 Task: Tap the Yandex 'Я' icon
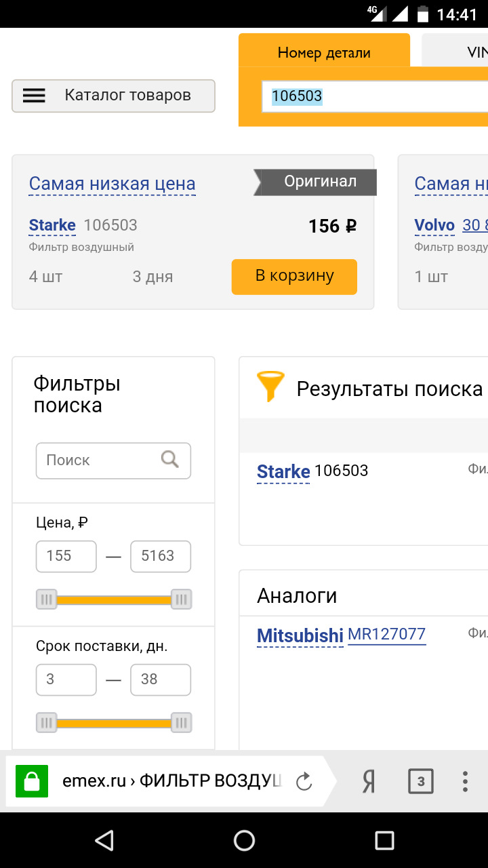coord(369,781)
